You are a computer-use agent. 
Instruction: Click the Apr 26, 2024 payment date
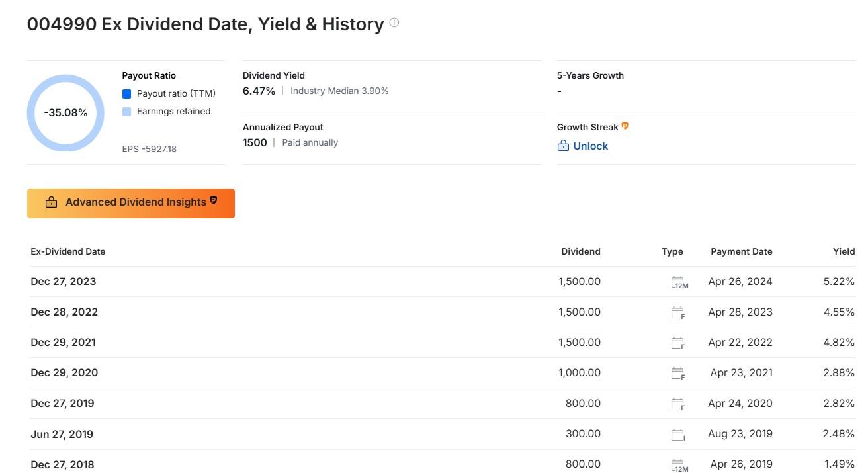740,282
